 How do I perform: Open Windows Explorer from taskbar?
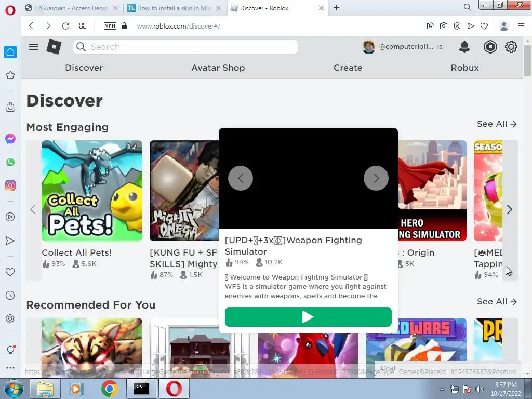pyautogui.click(x=45, y=389)
